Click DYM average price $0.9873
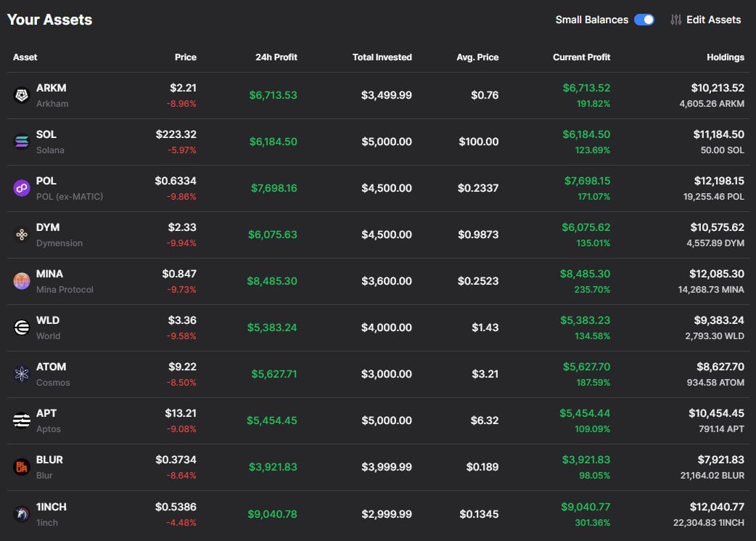Image resolution: width=756 pixels, height=541 pixels. (478, 235)
